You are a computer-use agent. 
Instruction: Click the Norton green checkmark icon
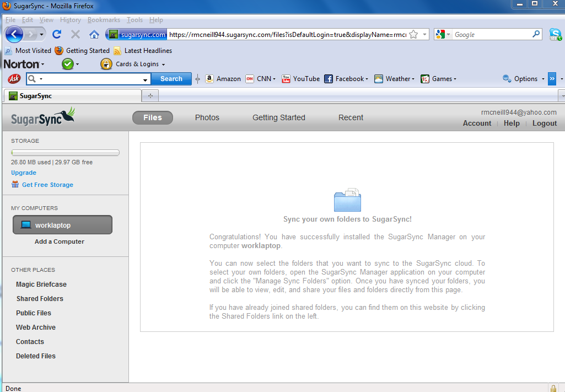pos(68,64)
